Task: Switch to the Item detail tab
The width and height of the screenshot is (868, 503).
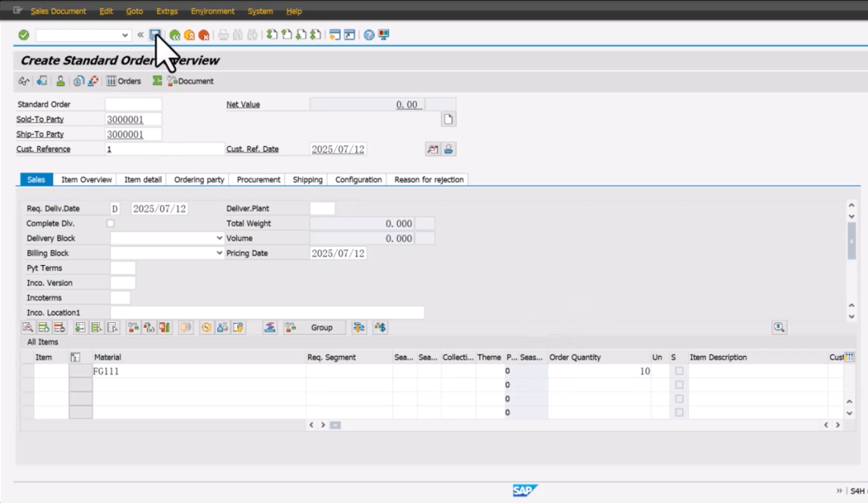Action: pyautogui.click(x=143, y=179)
